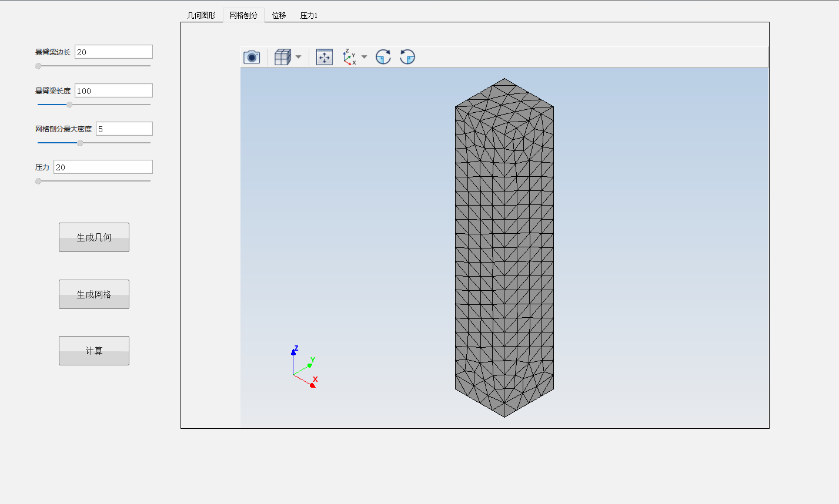839x504 pixels.
Task: Rotate view counterclockwise icon
Action: click(407, 57)
